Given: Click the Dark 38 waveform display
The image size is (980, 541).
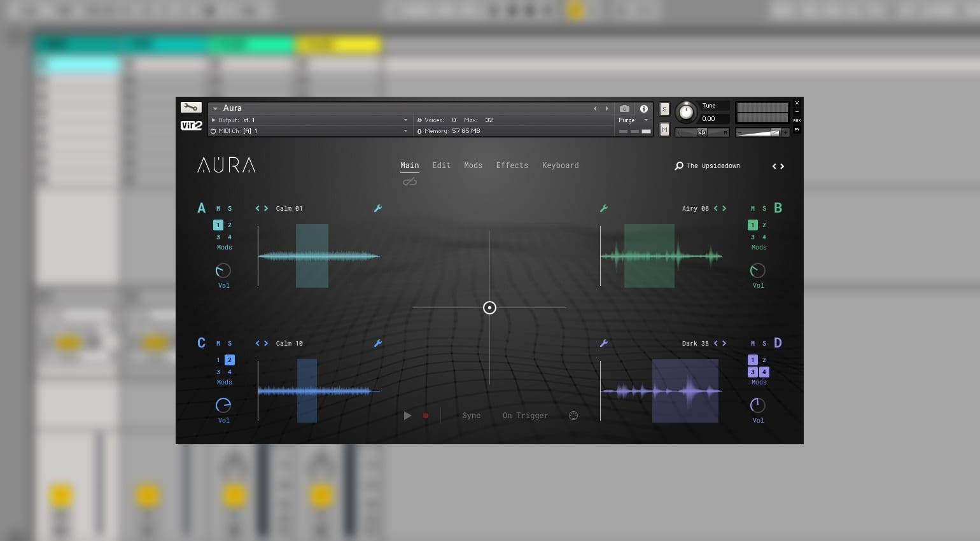Looking at the screenshot, I should [661, 391].
